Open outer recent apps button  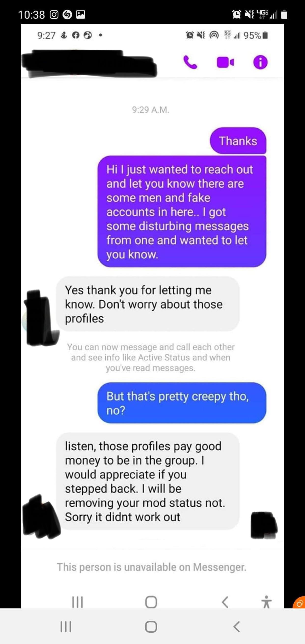tap(66, 627)
